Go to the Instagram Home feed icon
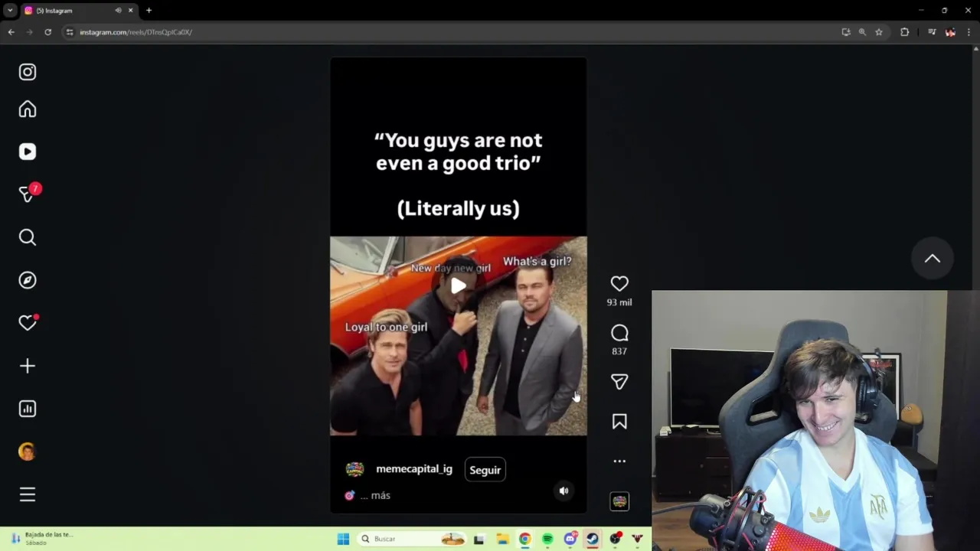The width and height of the screenshot is (980, 551). tap(28, 109)
